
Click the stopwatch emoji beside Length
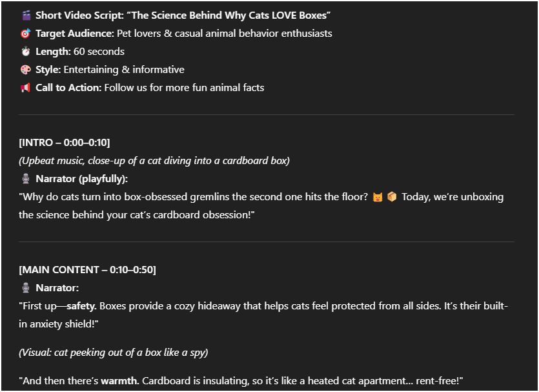point(26,52)
